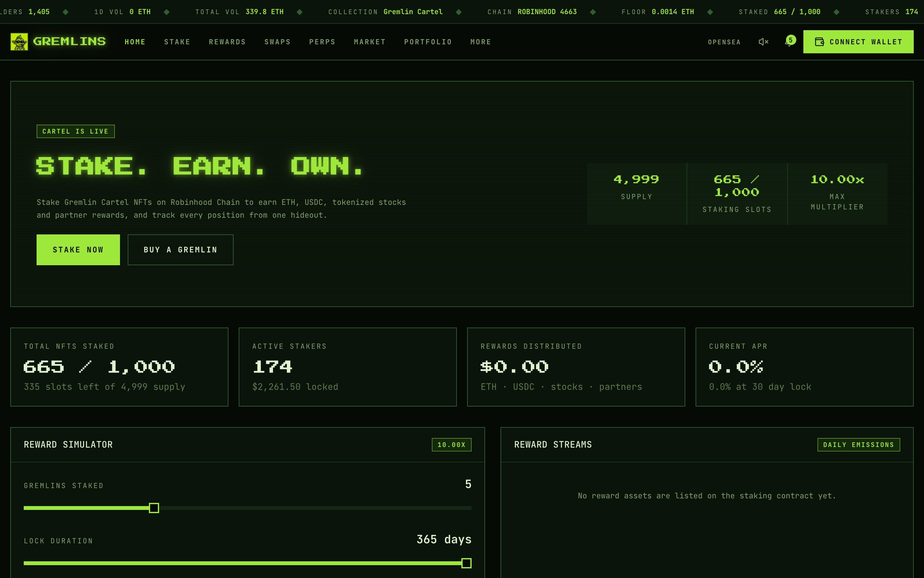
Task: Click the Rewards Distributed $0.00 value
Action: [x=514, y=367]
